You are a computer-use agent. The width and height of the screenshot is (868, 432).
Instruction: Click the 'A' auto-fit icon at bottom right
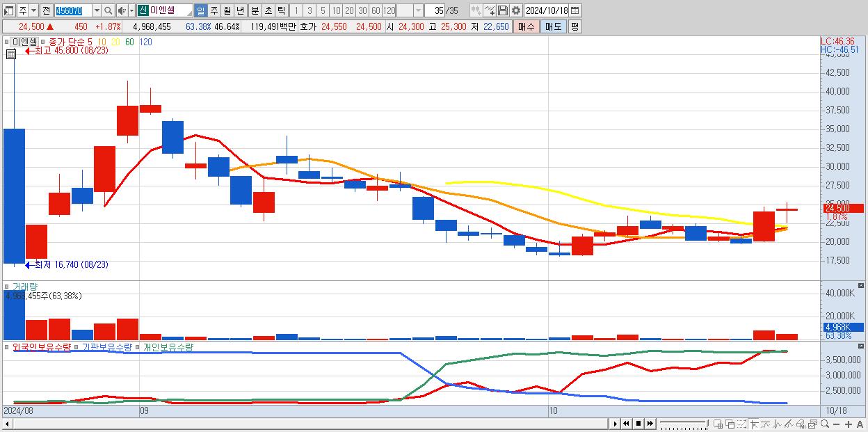pyautogui.click(x=860, y=424)
